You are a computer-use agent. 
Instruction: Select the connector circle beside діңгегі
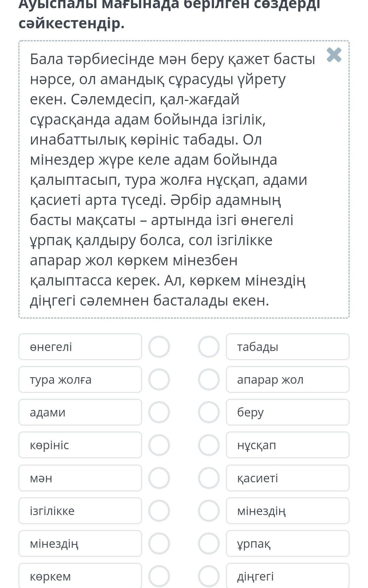click(x=209, y=576)
